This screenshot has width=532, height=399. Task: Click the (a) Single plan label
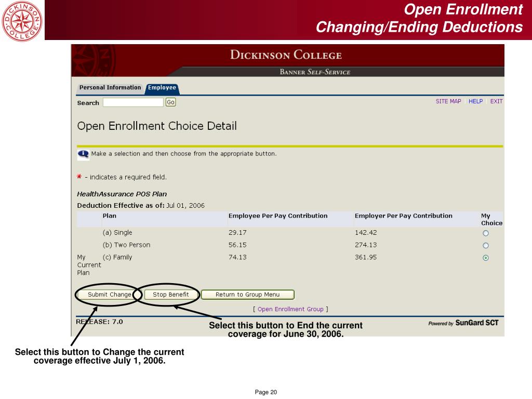(117, 233)
